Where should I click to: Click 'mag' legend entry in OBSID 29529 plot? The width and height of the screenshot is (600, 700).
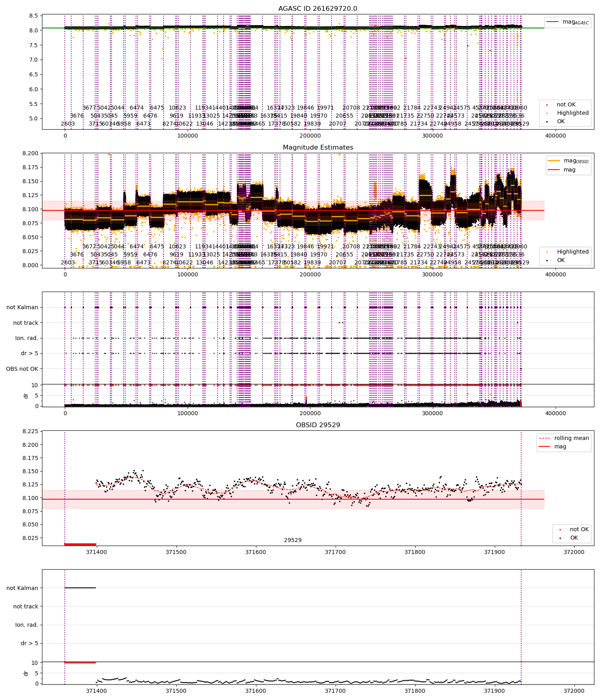[553, 446]
